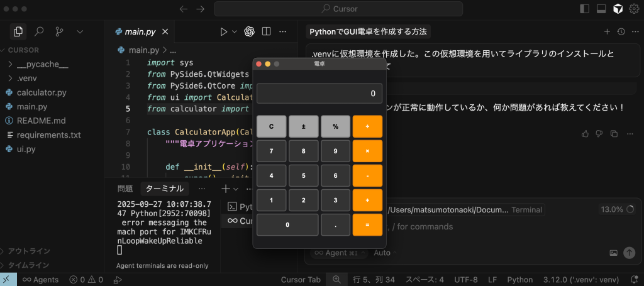Screen dimensions: 644x286
Task: Open calculator.py in the file explorer
Action: (42, 92)
